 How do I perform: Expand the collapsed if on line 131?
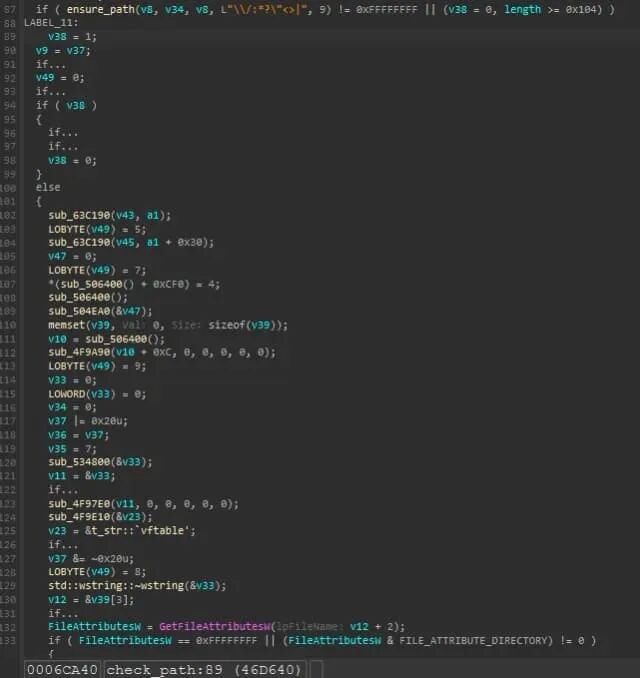(63, 614)
